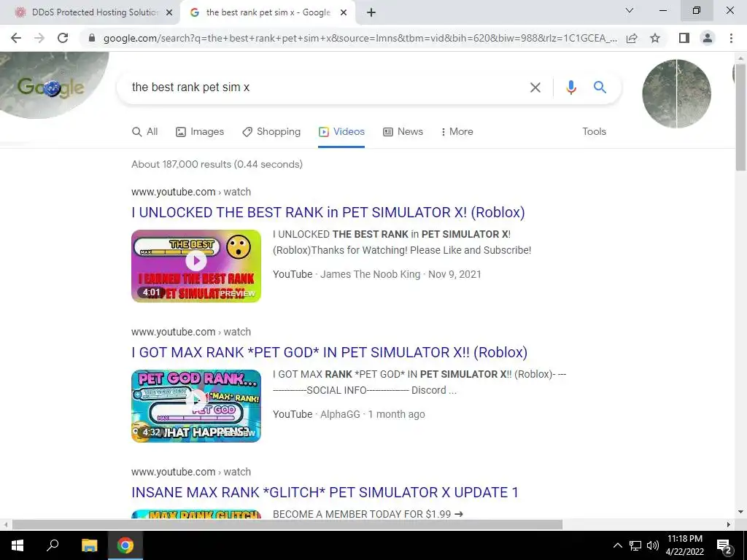Viewport: 747px width, 560px height.
Task: Switch to Images results
Action: point(200,132)
